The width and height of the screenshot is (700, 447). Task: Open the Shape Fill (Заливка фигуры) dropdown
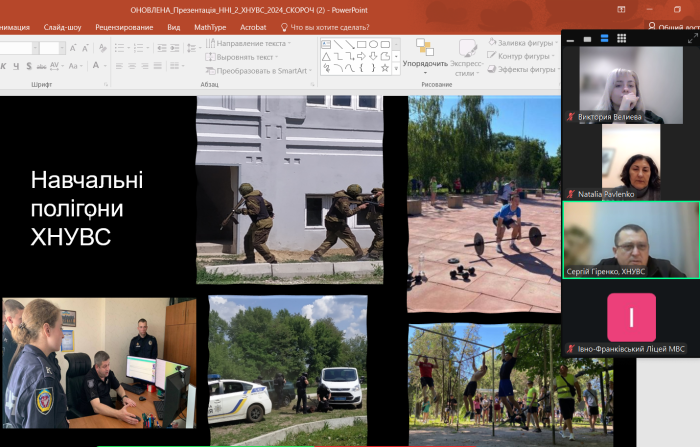(520, 43)
